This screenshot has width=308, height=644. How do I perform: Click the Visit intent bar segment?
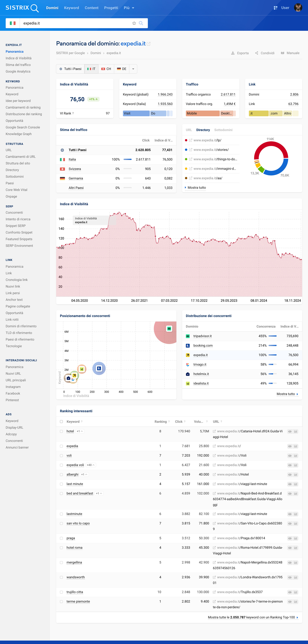tap(136, 113)
